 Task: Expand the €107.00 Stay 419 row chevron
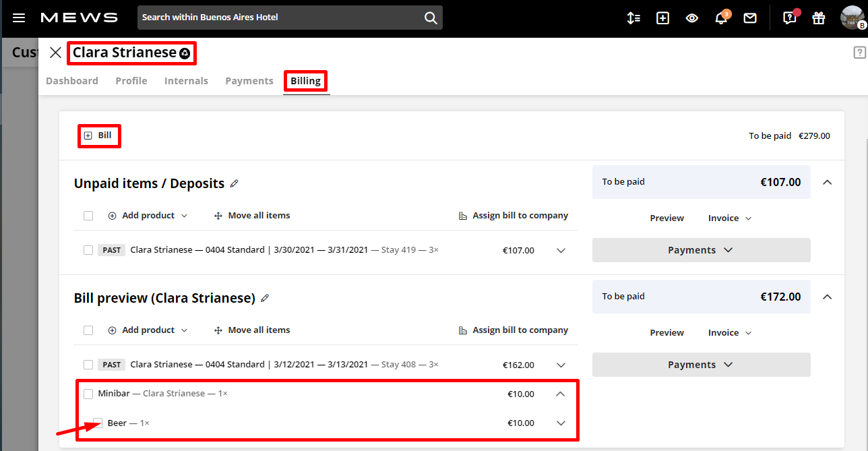point(561,250)
